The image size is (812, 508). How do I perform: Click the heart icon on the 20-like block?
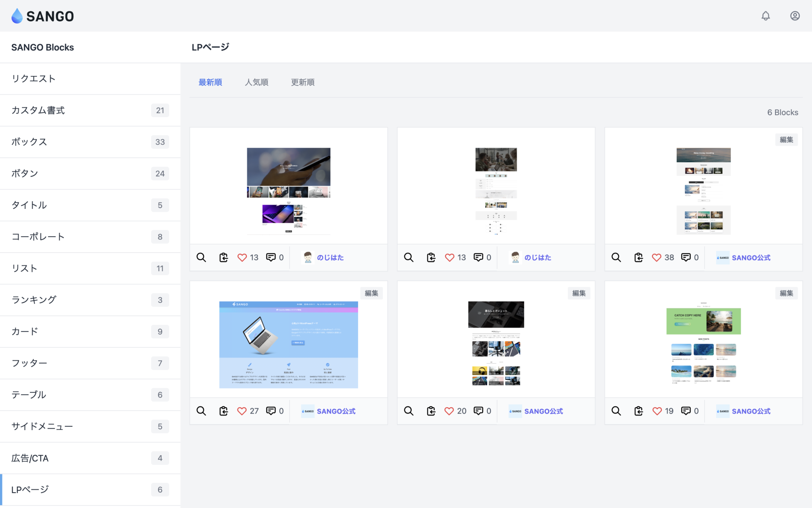coord(449,411)
